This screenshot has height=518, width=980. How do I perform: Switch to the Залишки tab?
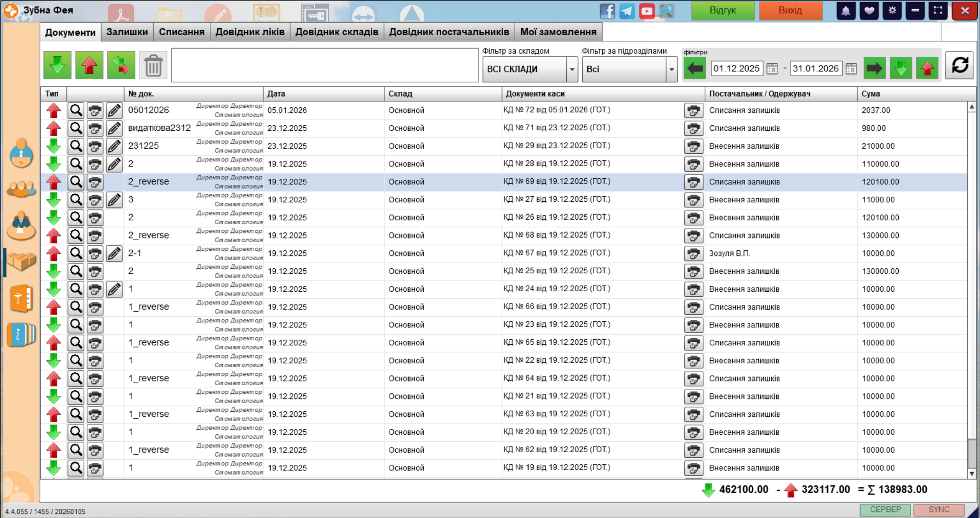(127, 32)
